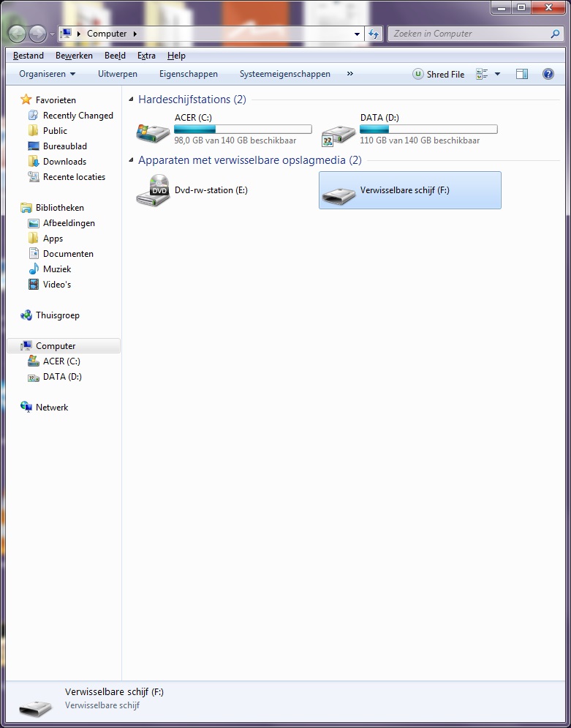Click the Thuisgroep icon
Viewport: 571px width, 728px height.
click(x=26, y=315)
